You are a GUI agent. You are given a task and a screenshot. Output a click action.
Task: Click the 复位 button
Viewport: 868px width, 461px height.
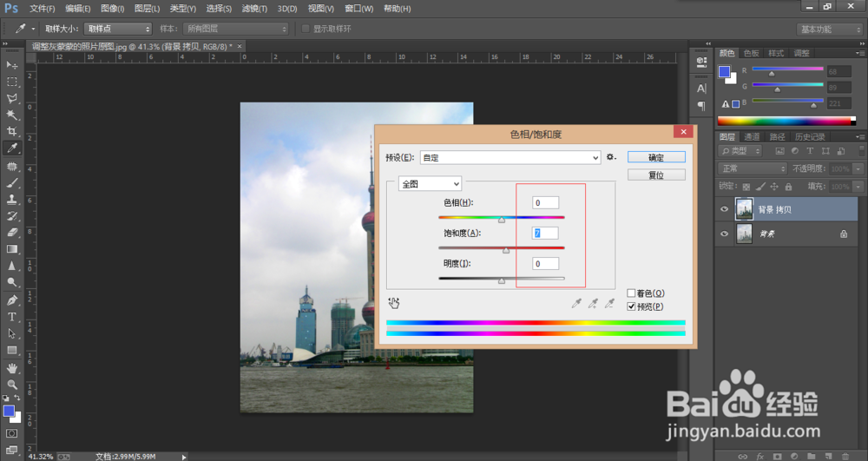tap(656, 175)
